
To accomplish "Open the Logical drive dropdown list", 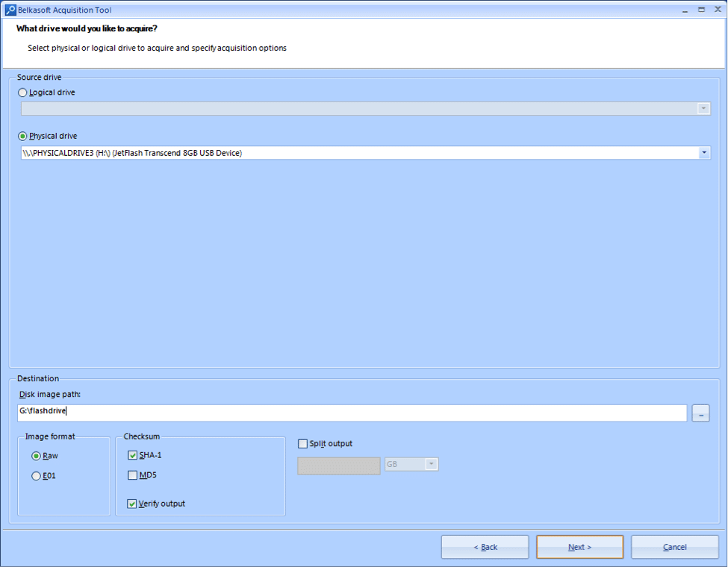I will [x=703, y=109].
